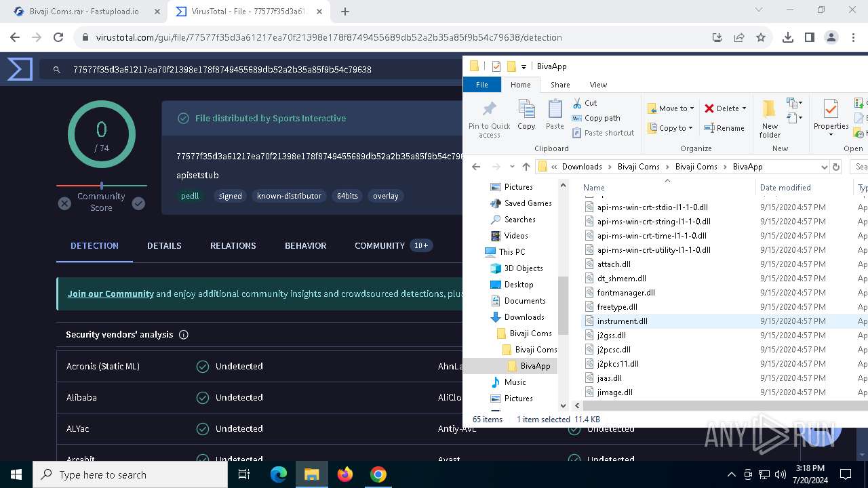Click Security vendors' analysis info icon
Viewport: 868px width, 488px height.
point(183,334)
